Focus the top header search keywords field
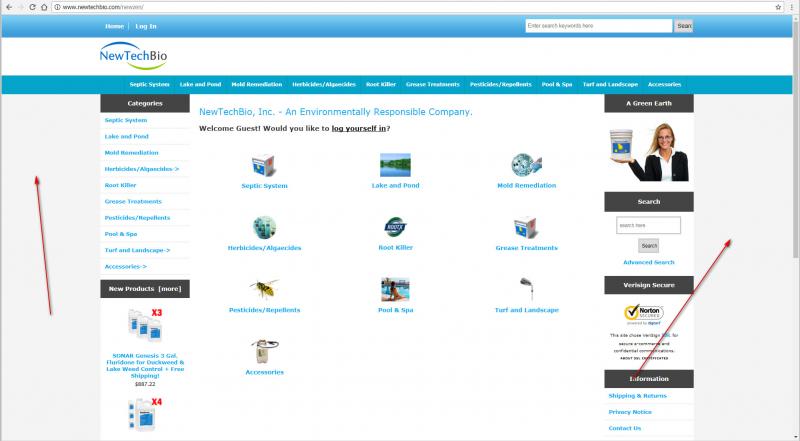This screenshot has height=441, width=800. click(x=598, y=26)
